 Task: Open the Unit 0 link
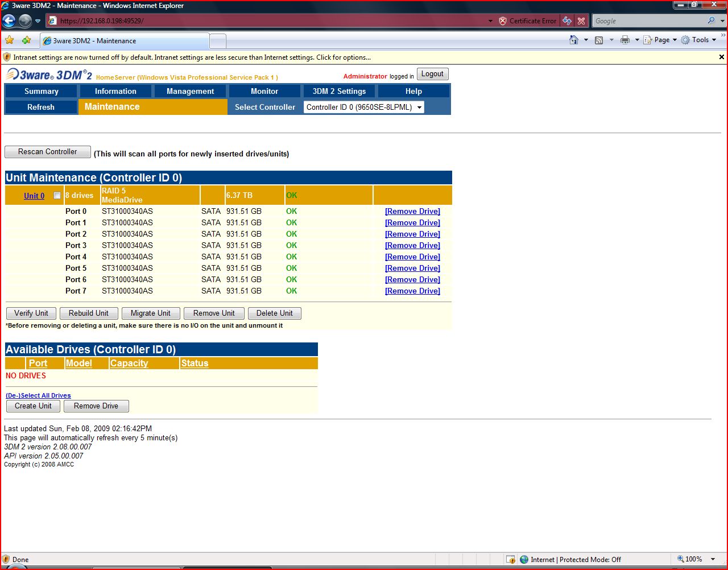pos(34,196)
